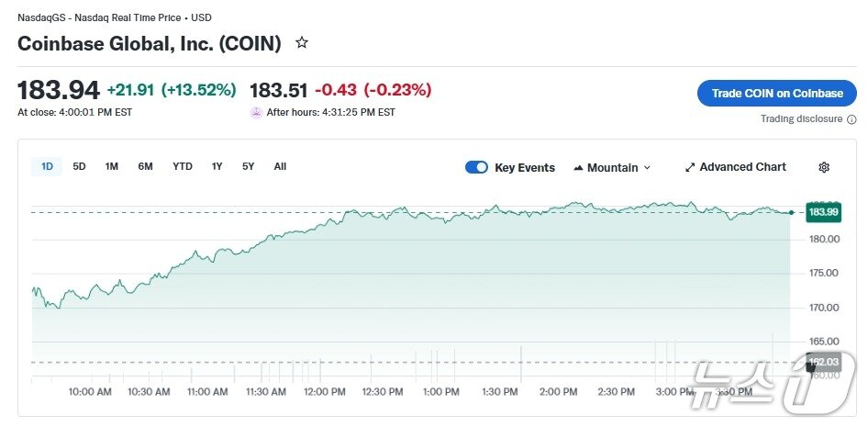The width and height of the screenshot is (868, 427).
Task: Add COIN to watchlist star icon
Action: pos(302,43)
